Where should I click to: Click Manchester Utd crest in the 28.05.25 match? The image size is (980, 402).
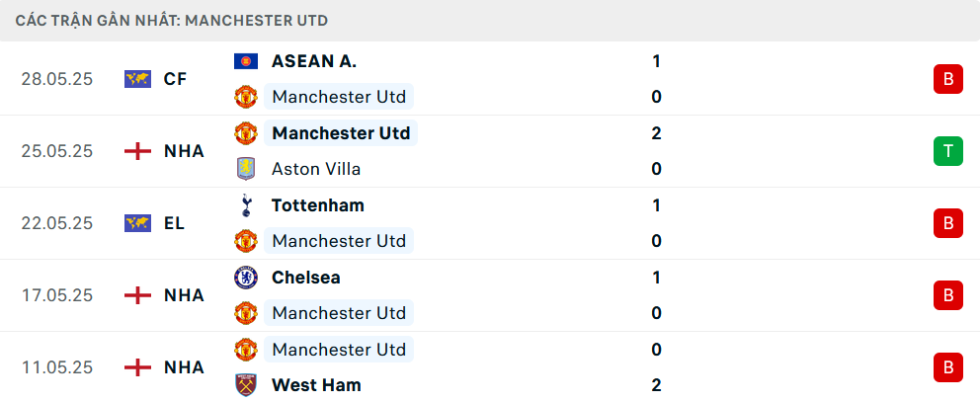click(x=246, y=97)
